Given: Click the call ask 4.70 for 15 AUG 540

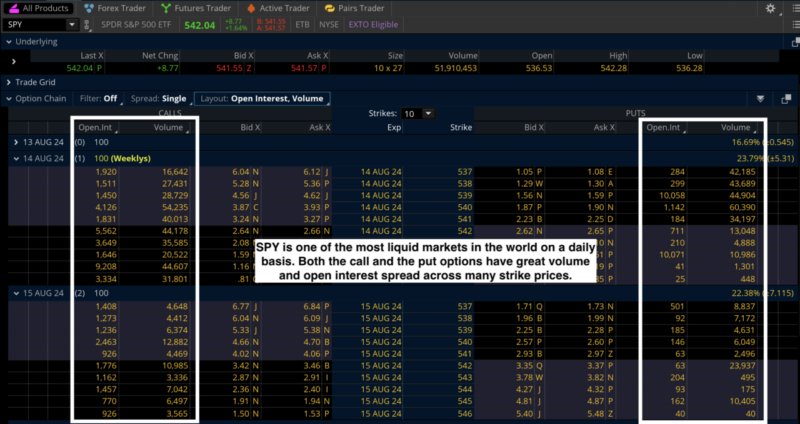Looking at the screenshot, I should click(x=312, y=342).
